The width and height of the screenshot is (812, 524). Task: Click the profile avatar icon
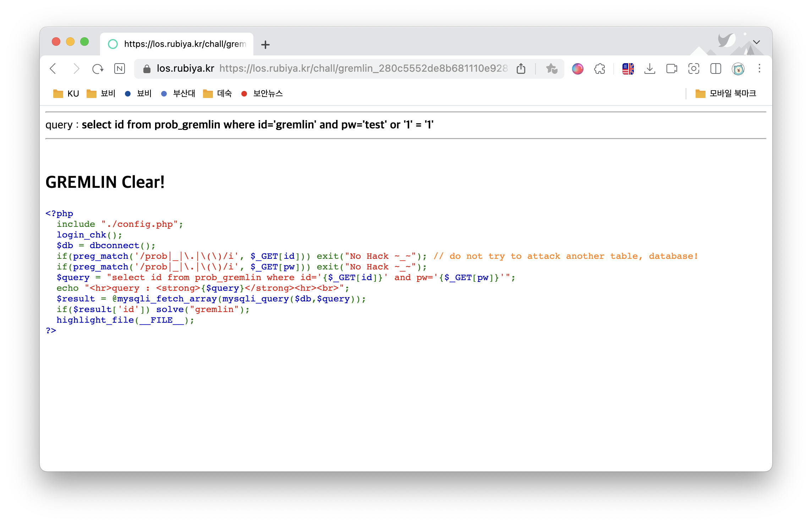tap(738, 69)
